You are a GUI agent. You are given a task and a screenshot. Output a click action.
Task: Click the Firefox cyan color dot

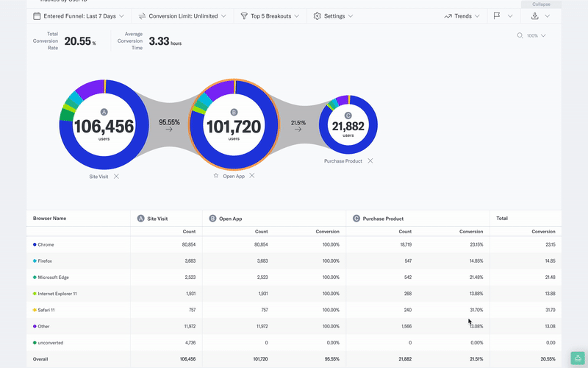35,261
